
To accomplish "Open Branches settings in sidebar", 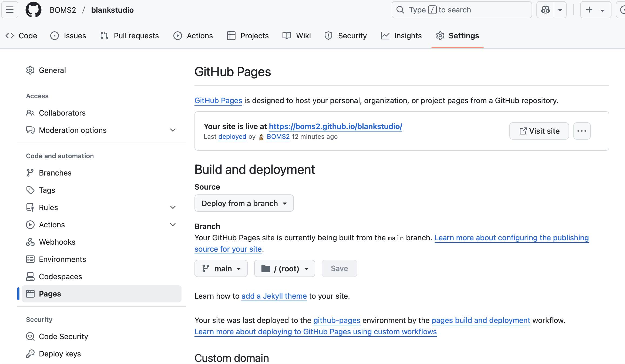I will click(102, 173).
